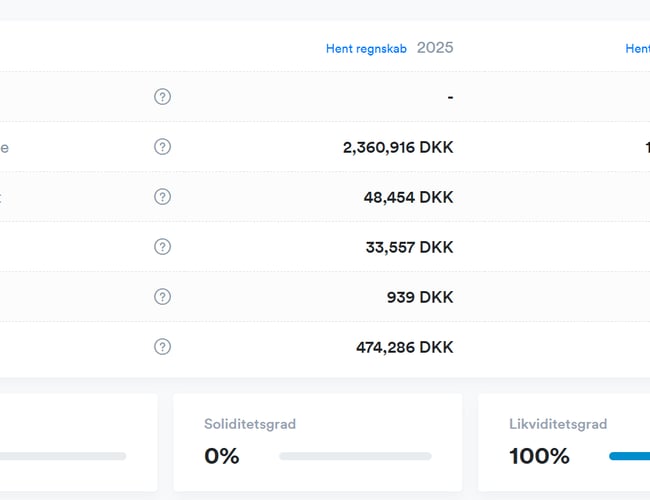Click the 100% liquidity value
Viewport: 650px width, 500px height.
[539, 456]
